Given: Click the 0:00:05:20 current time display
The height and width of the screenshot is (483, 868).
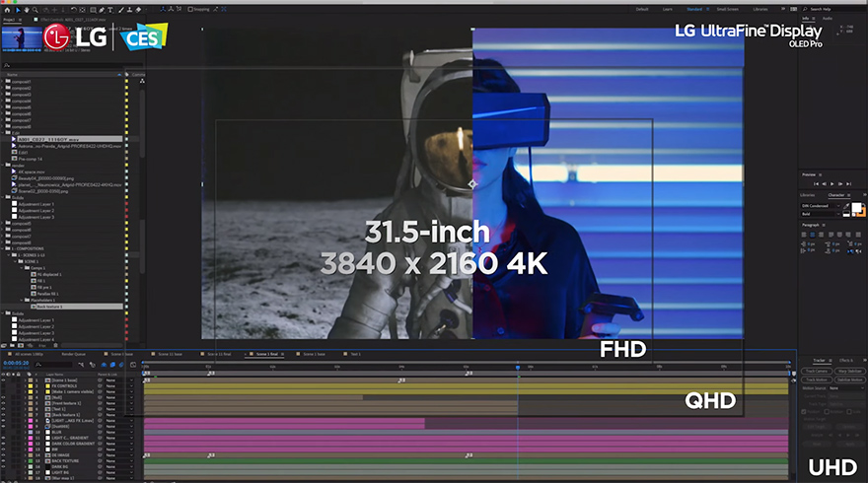Looking at the screenshot, I should pyautogui.click(x=16, y=363).
